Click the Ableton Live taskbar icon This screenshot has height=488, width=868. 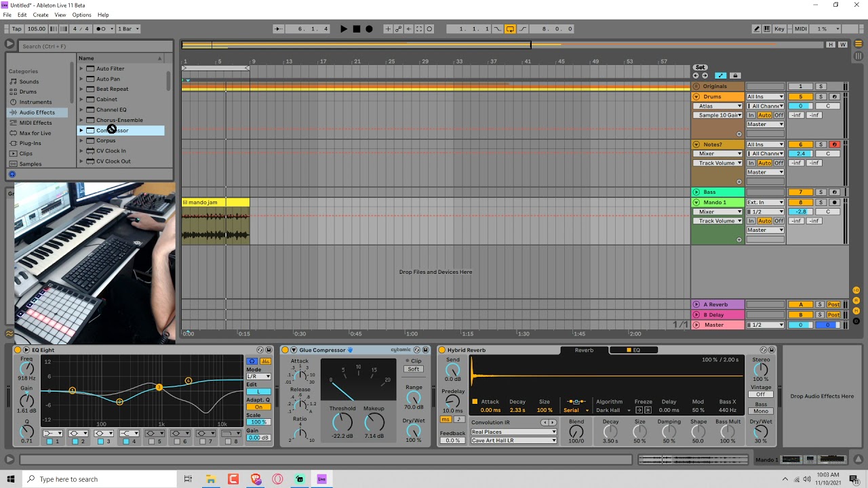321,479
